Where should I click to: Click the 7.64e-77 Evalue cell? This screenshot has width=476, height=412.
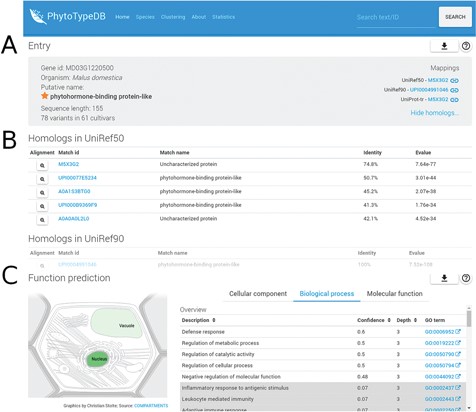426,164
